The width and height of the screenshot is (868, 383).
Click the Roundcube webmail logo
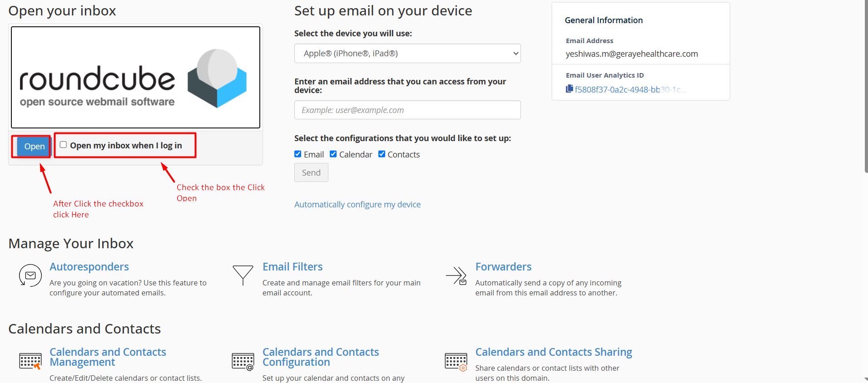pyautogui.click(x=135, y=78)
